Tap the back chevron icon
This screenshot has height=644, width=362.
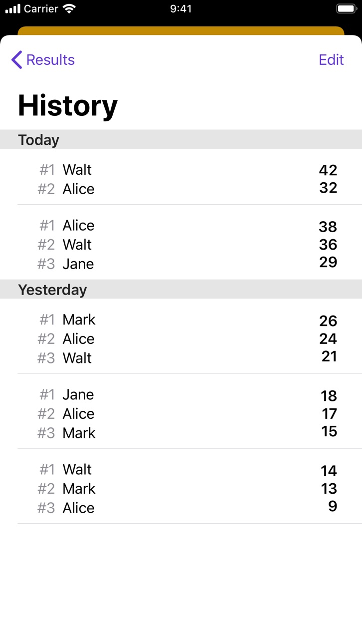(x=16, y=59)
